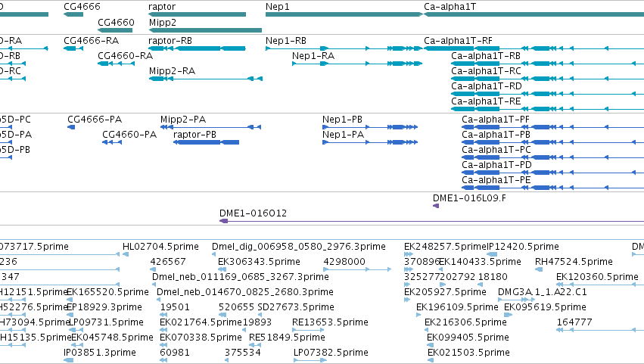Click the Ca-alpha1T-RD transcript label
The height and width of the screenshot is (364, 644).
487,86
